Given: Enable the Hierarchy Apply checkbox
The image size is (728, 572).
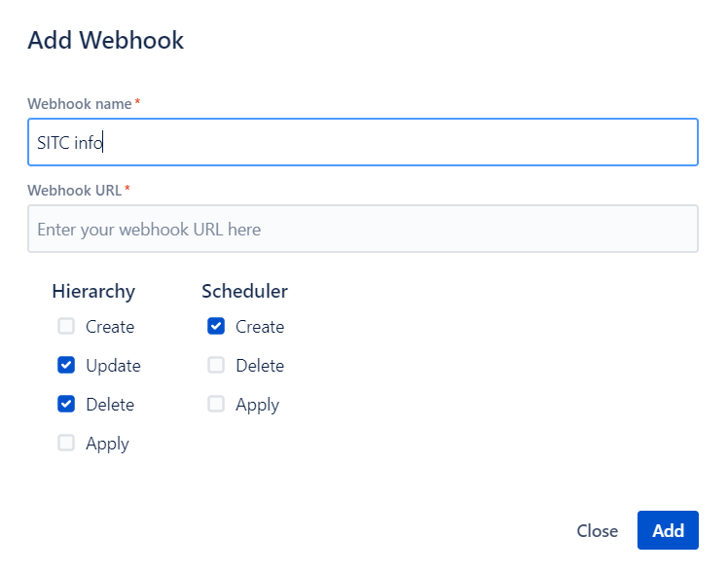Looking at the screenshot, I should pyautogui.click(x=66, y=444).
